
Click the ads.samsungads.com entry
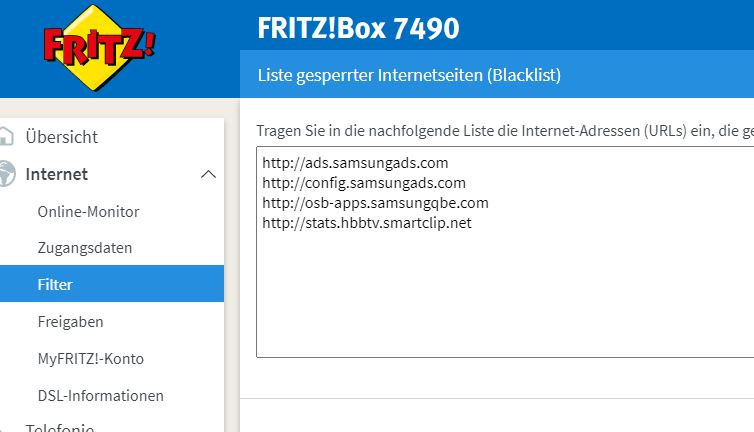(355, 163)
